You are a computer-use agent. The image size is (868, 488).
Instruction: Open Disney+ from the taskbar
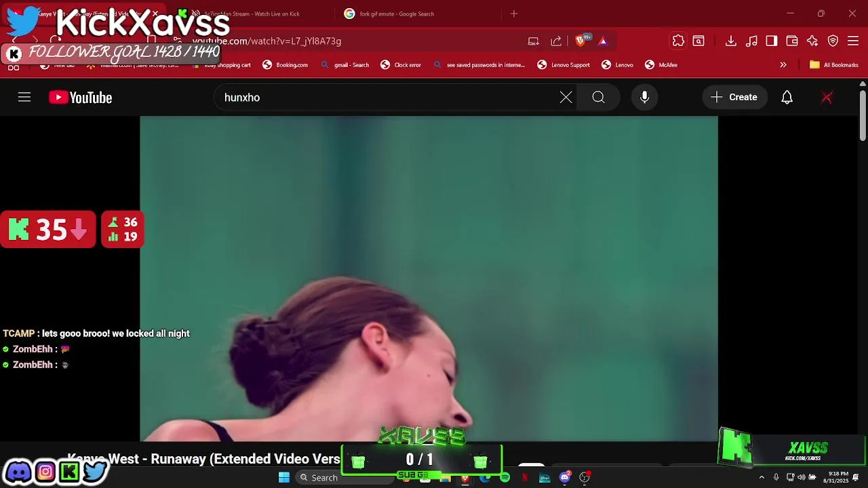545,478
